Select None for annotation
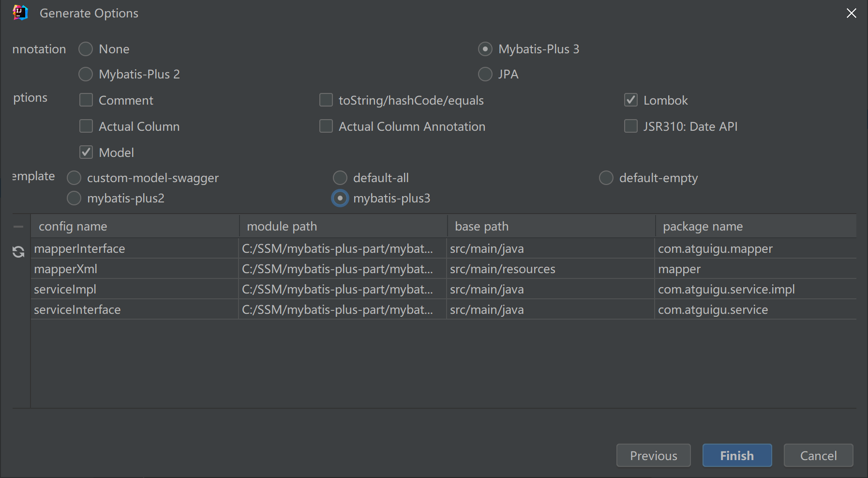The width and height of the screenshot is (868, 478). [x=86, y=49]
